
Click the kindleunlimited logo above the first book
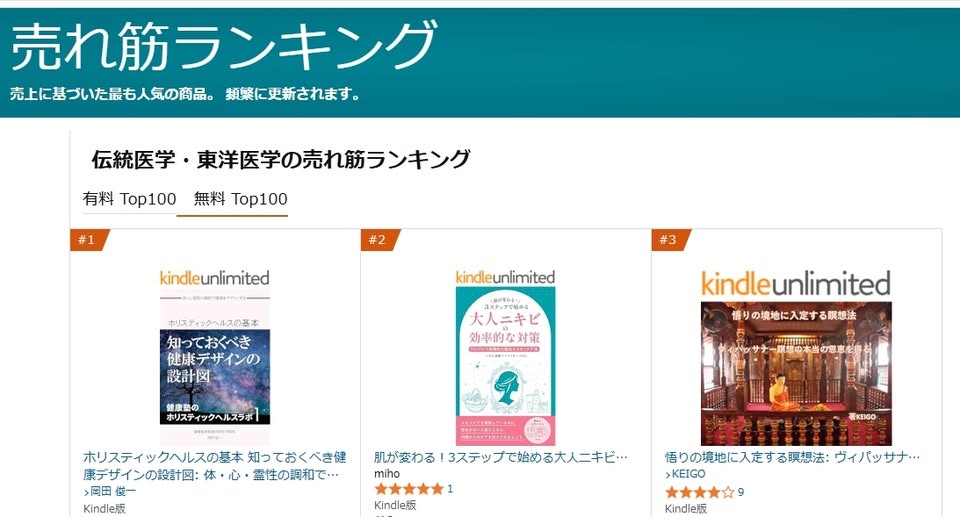(214, 278)
